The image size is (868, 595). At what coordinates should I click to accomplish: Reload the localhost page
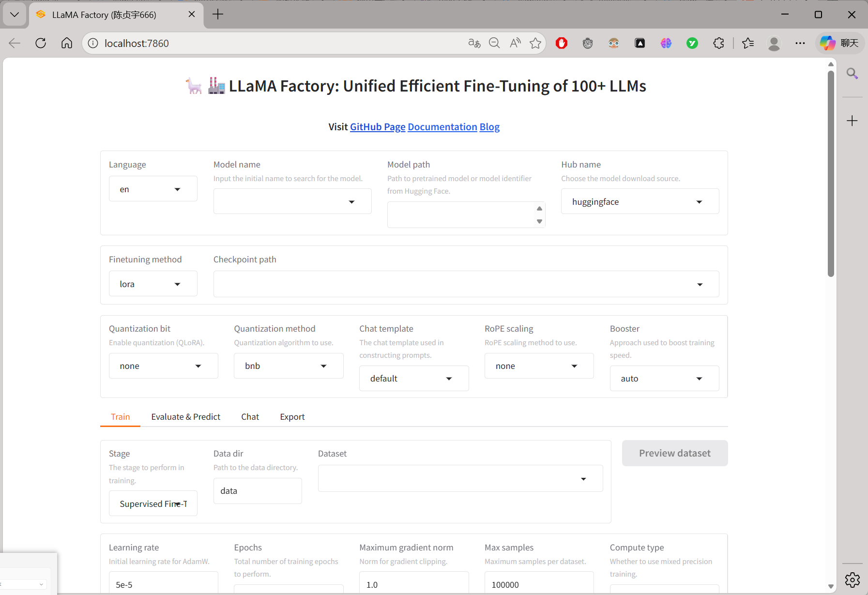click(x=41, y=43)
